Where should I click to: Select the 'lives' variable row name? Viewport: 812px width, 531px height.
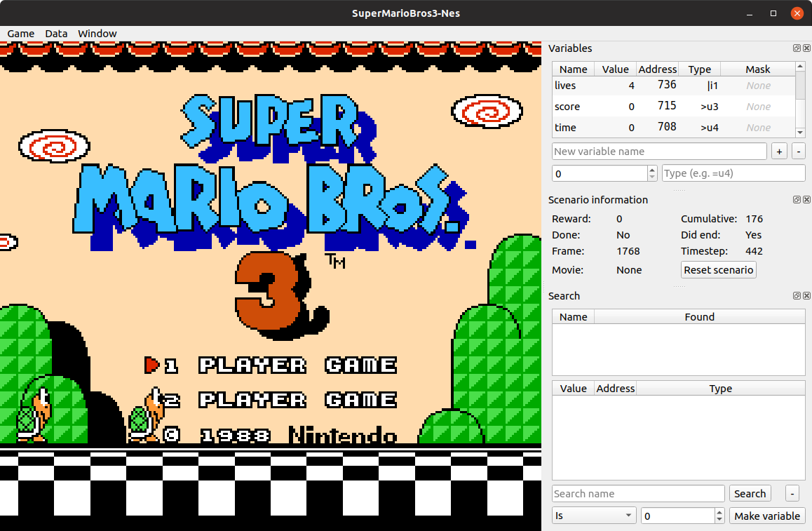click(x=565, y=86)
